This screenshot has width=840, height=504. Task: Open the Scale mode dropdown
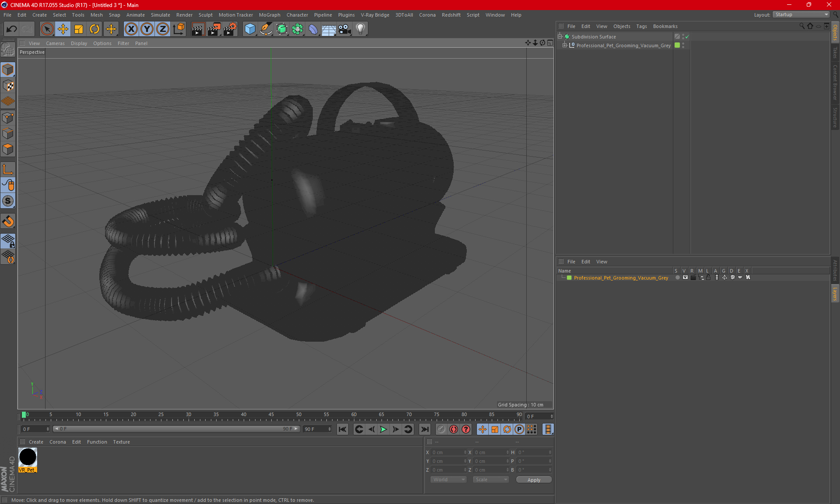(x=491, y=479)
